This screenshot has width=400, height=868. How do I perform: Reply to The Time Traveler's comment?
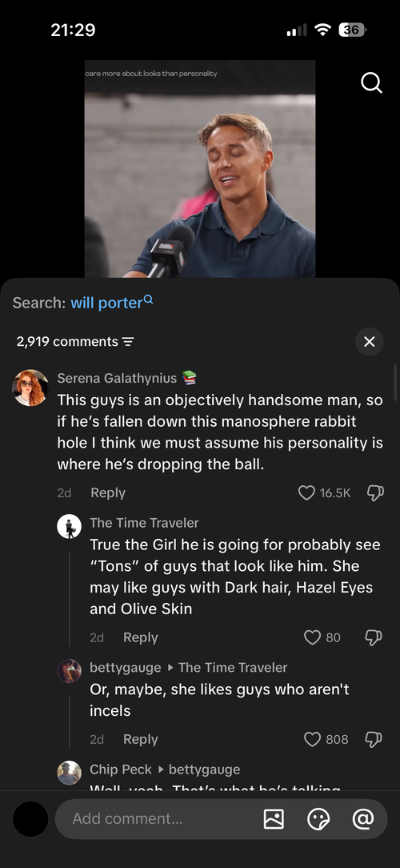pyautogui.click(x=141, y=637)
